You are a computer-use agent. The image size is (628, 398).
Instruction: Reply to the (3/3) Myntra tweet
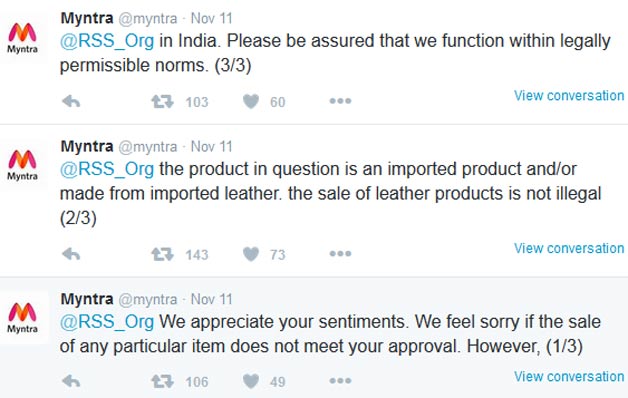tap(71, 101)
